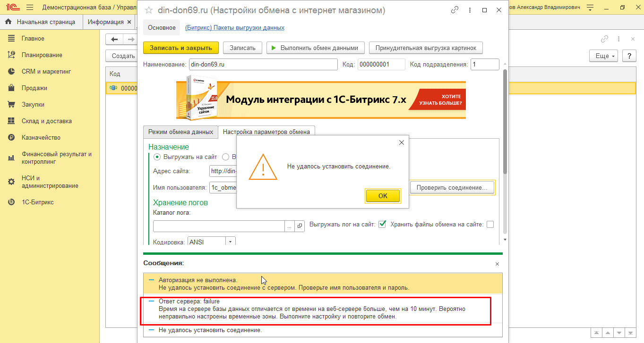The height and width of the screenshot is (343, 644).
Task: Run Выполнить обмен данными
Action: [x=316, y=48]
